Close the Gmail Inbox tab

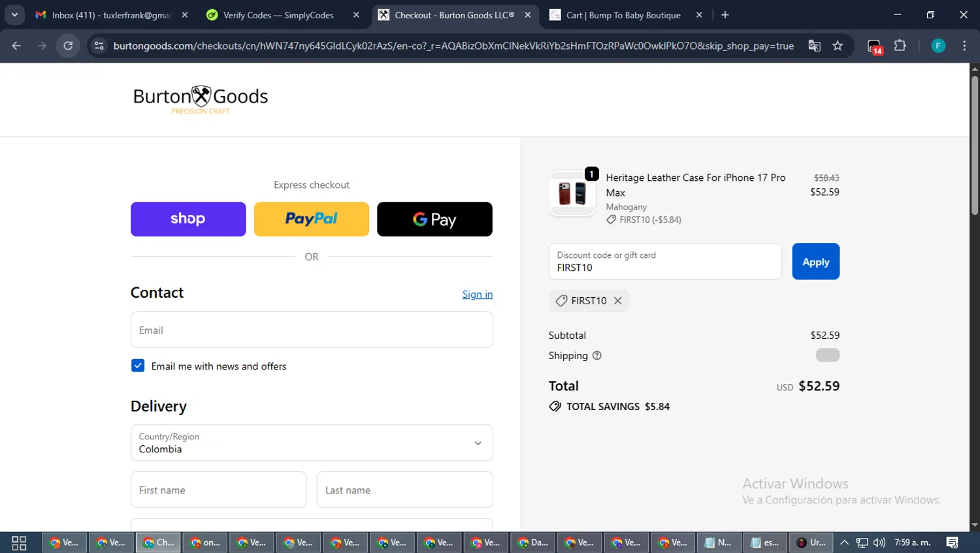coord(185,14)
